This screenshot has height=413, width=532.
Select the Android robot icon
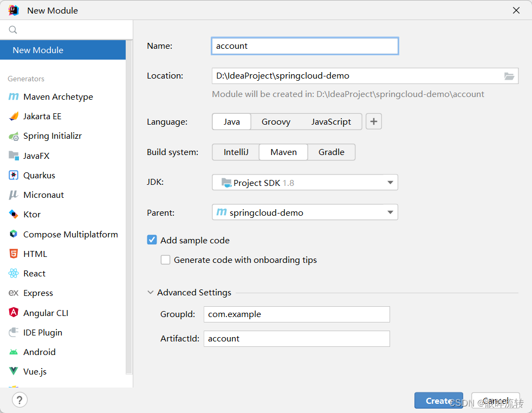click(x=13, y=352)
